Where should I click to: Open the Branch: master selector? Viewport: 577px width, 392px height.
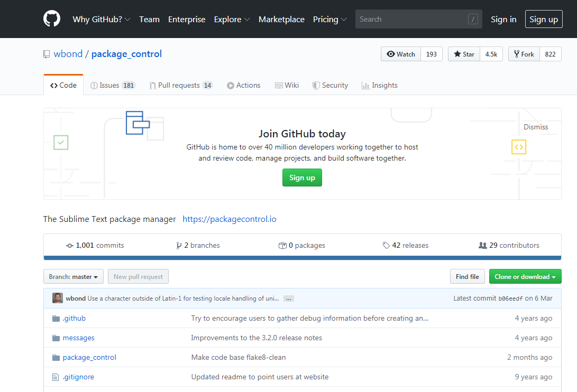73,276
